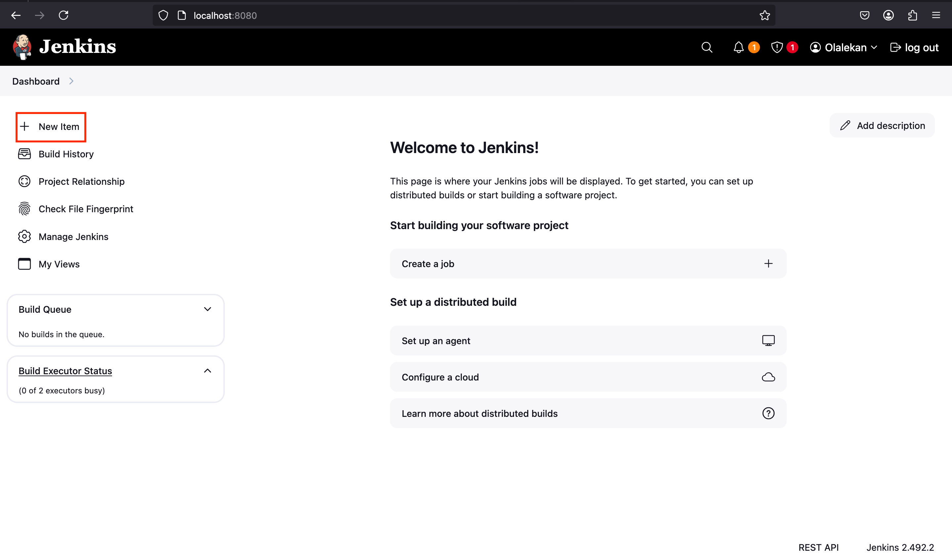This screenshot has height=560, width=952.
Task: Click Create a job
Action: pos(588,264)
